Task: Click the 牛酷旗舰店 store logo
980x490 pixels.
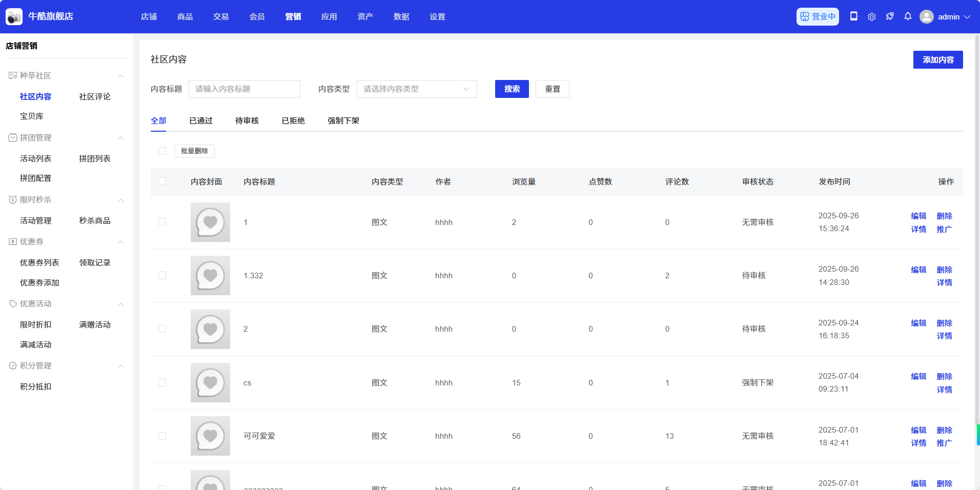Action: (14, 16)
